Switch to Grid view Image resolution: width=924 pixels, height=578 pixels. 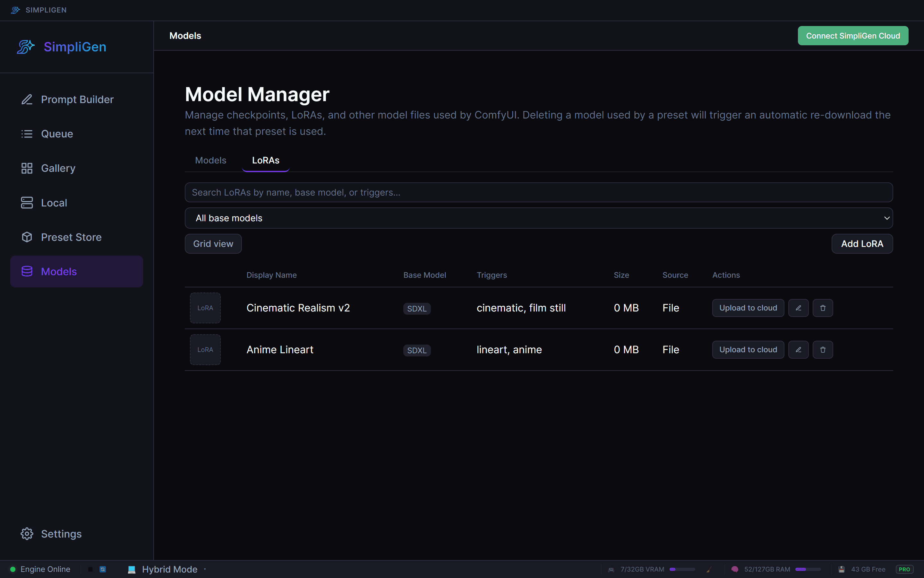[x=213, y=243]
